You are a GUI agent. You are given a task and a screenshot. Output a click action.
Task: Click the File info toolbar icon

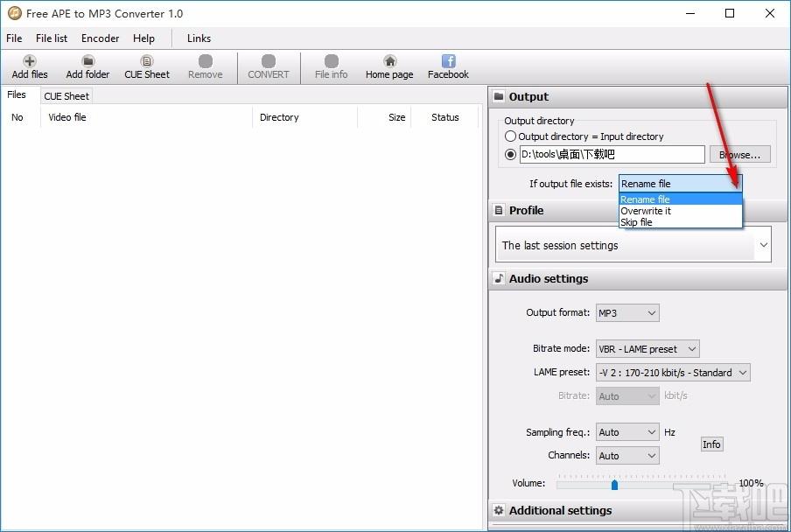point(332,61)
